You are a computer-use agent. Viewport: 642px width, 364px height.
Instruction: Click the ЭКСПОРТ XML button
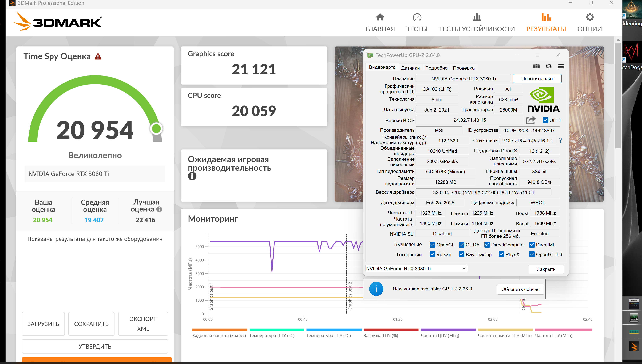pos(143,324)
